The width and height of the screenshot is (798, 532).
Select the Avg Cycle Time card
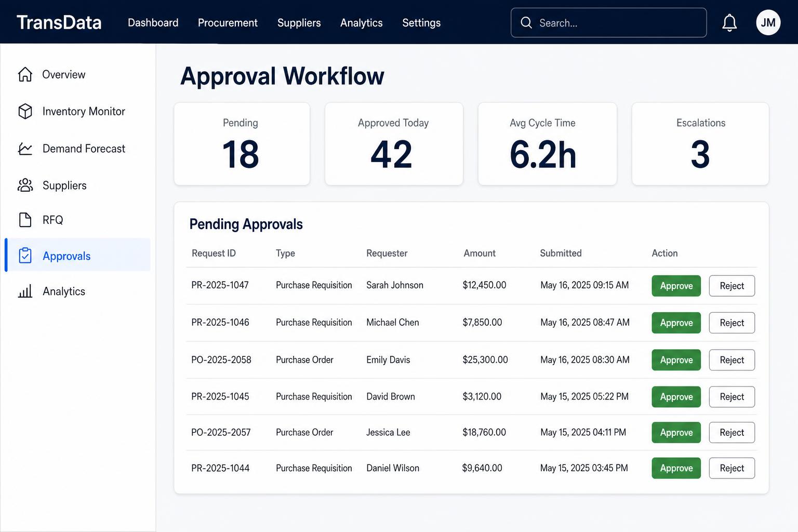tap(547, 144)
